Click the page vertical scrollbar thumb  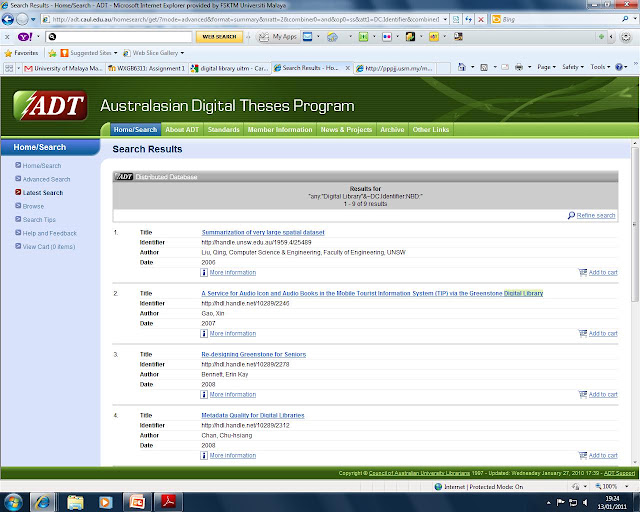pos(635,225)
